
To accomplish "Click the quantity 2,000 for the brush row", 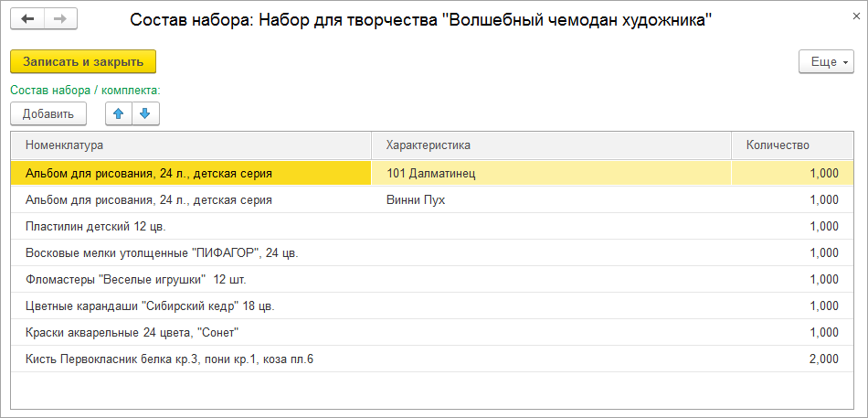I will 822,359.
